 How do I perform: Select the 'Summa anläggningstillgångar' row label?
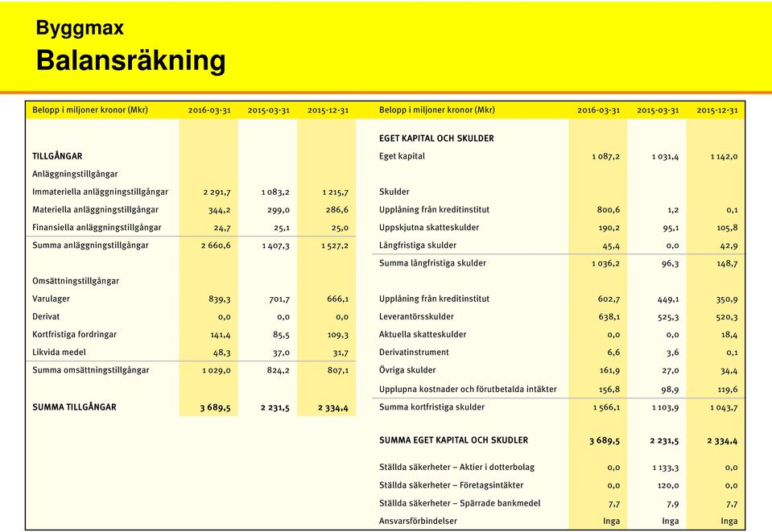pyautogui.click(x=90, y=245)
